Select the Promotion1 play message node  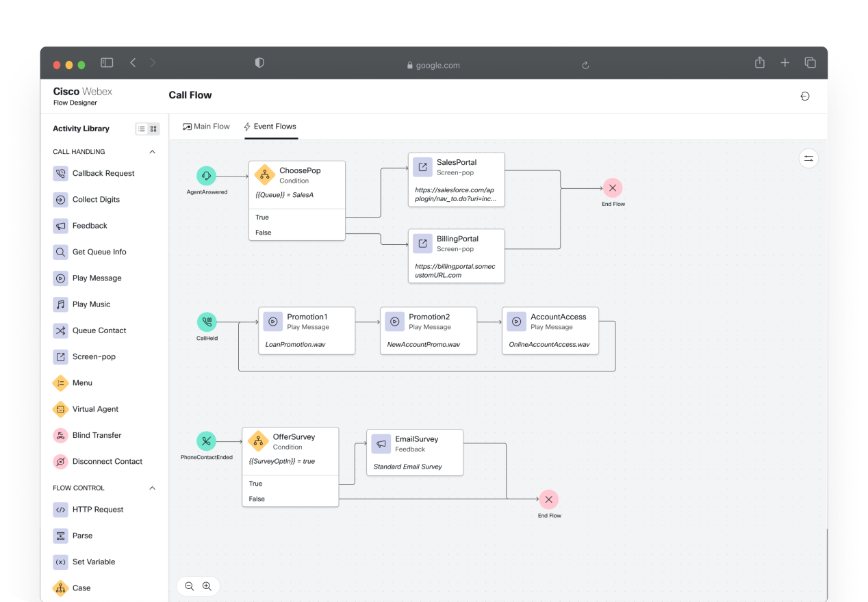click(307, 330)
